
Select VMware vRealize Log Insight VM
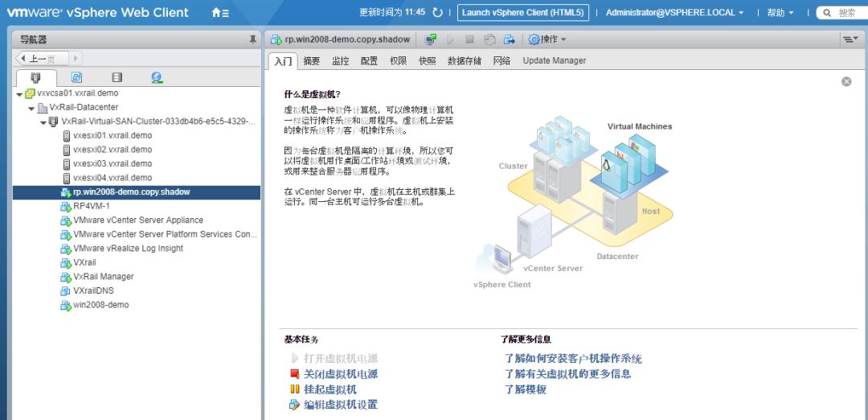point(128,249)
